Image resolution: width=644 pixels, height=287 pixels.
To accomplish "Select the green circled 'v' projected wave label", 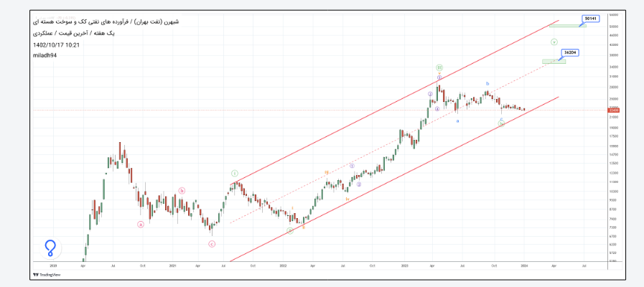I will click(x=554, y=42).
